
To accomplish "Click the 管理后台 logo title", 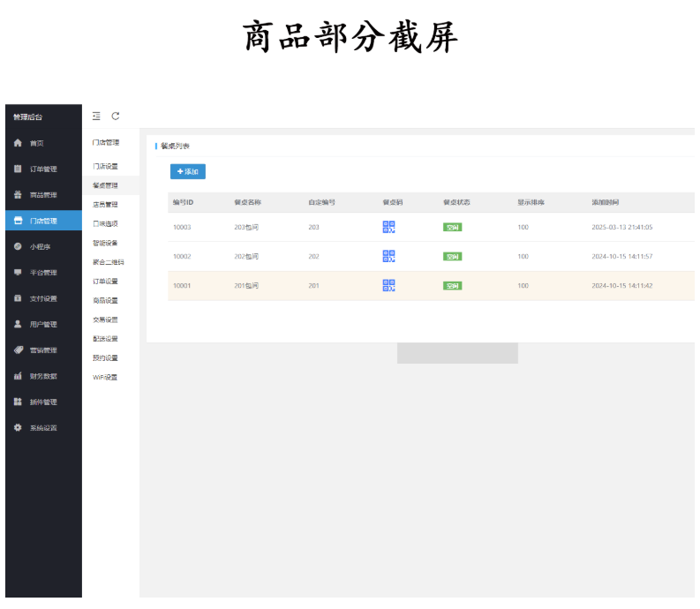I will point(27,117).
